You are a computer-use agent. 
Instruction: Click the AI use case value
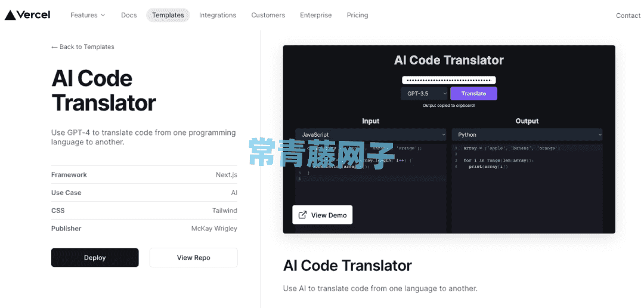tap(234, 192)
